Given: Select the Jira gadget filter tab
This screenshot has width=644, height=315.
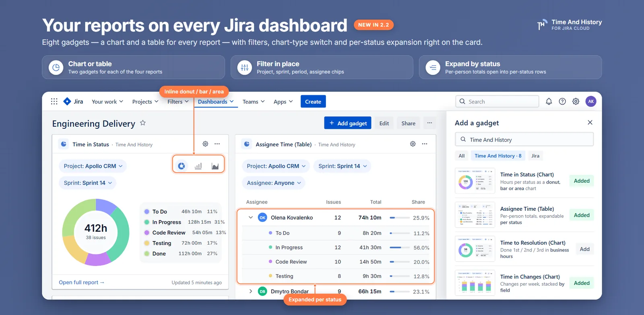Looking at the screenshot, I should pos(535,156).
